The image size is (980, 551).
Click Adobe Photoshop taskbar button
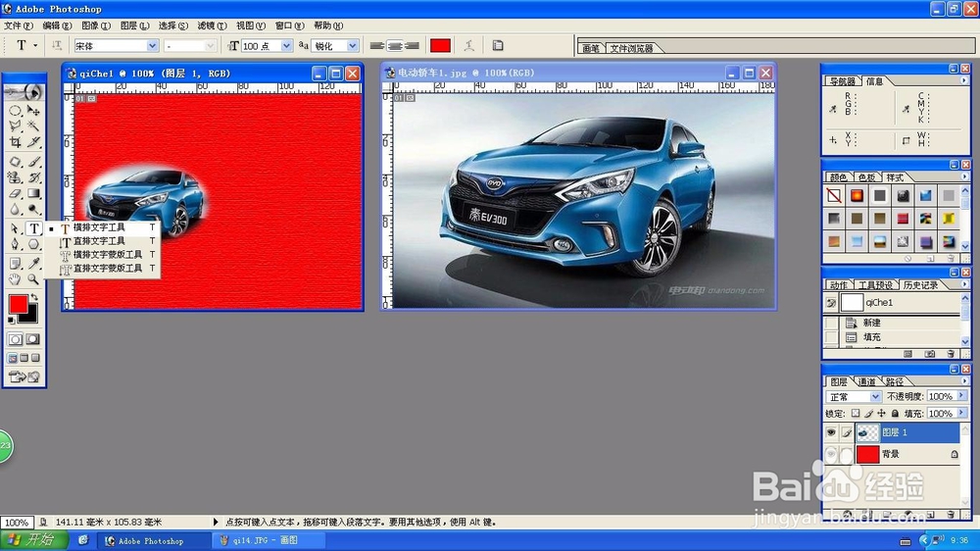click(x=153, y=540)
